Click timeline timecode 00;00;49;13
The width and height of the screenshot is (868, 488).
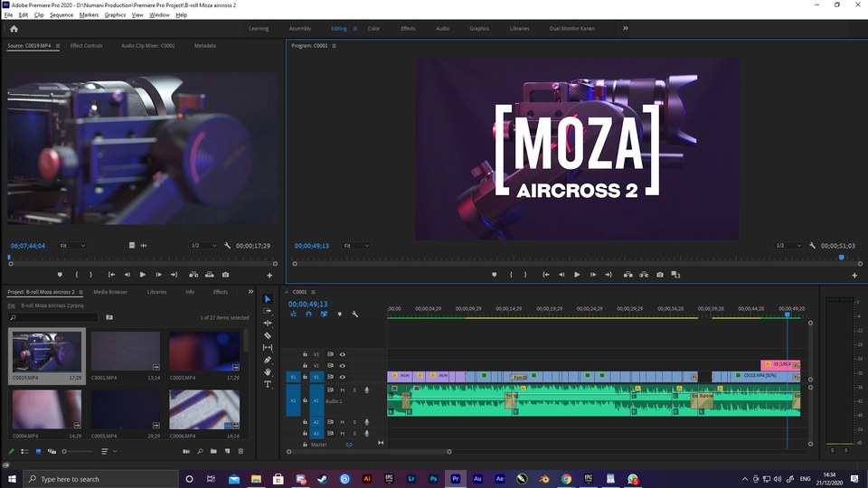(x=307, y=305)
